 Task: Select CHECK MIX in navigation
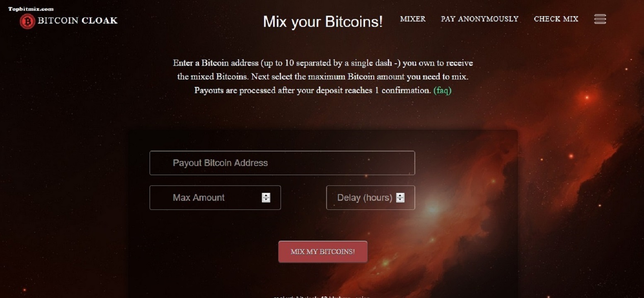(556, 19)
